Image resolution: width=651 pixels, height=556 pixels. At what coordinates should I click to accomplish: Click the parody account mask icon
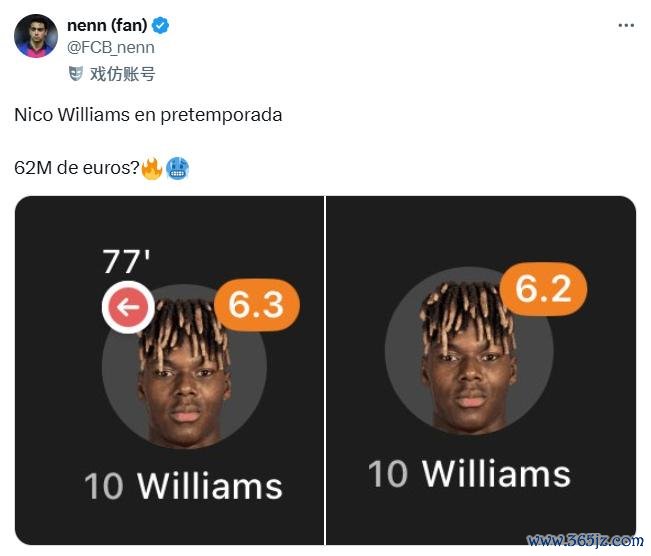(x=76, y=73)
